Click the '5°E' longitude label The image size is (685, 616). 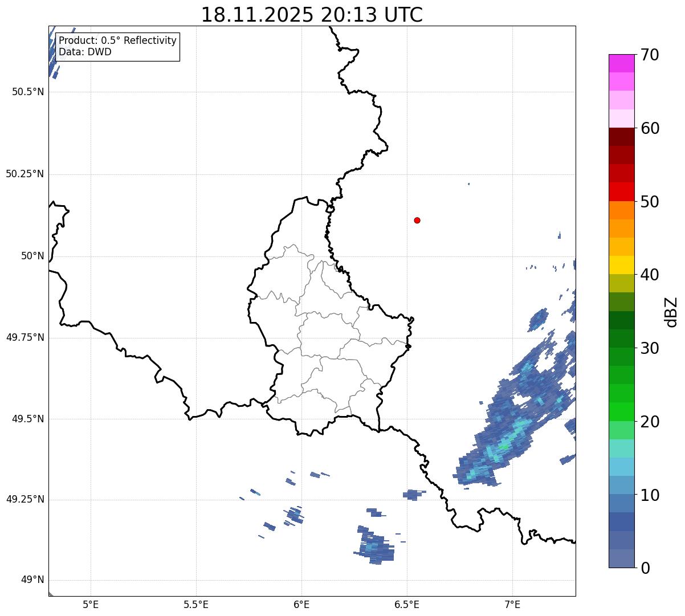(91, 604)
